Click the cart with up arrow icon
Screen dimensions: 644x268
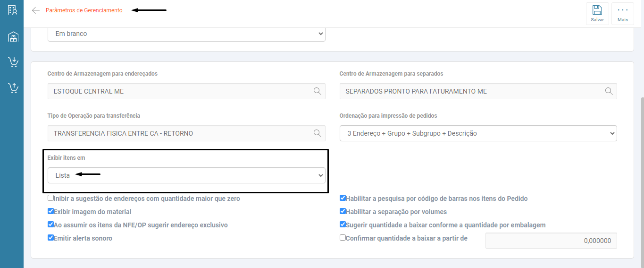[x=13, y=87]
